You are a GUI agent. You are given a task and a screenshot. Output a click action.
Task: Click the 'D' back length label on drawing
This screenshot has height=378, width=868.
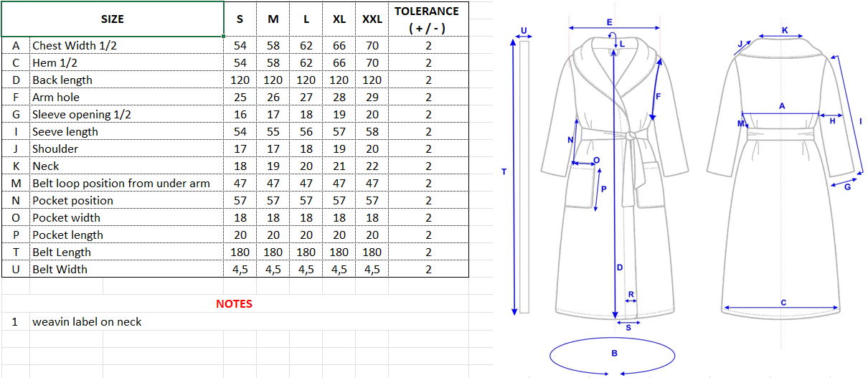coord(620,268)
